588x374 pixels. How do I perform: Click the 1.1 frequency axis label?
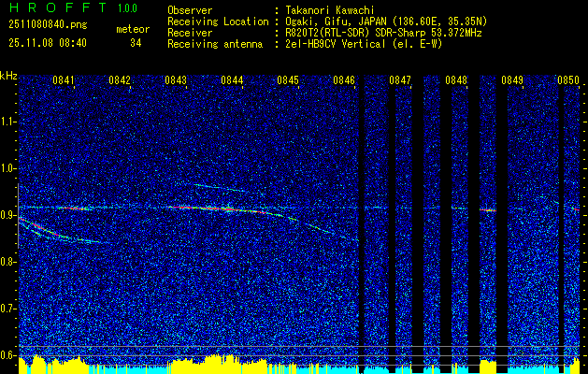pos(7,122)
